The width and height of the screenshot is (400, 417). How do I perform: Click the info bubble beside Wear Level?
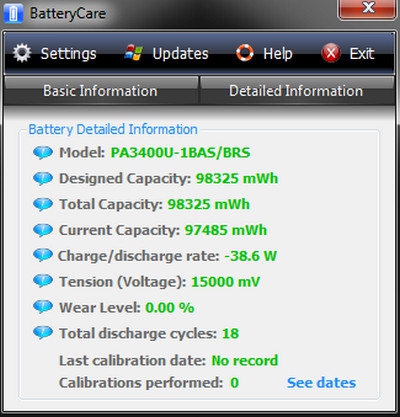point(43,307)
